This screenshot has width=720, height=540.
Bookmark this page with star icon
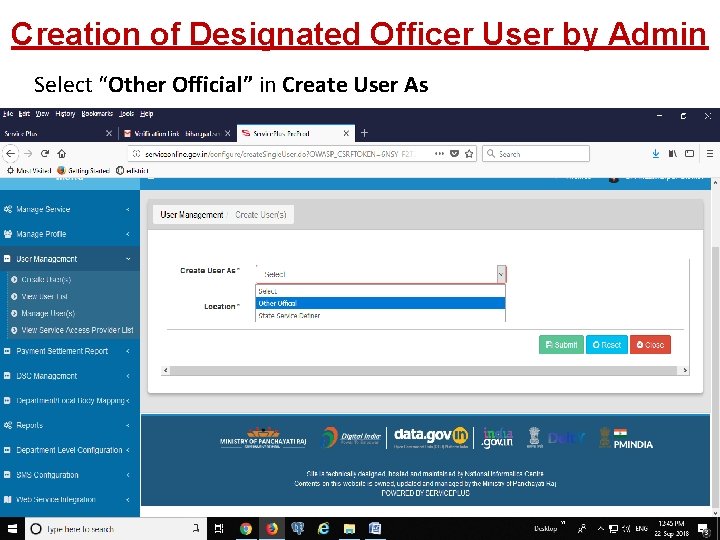[469, 153]
